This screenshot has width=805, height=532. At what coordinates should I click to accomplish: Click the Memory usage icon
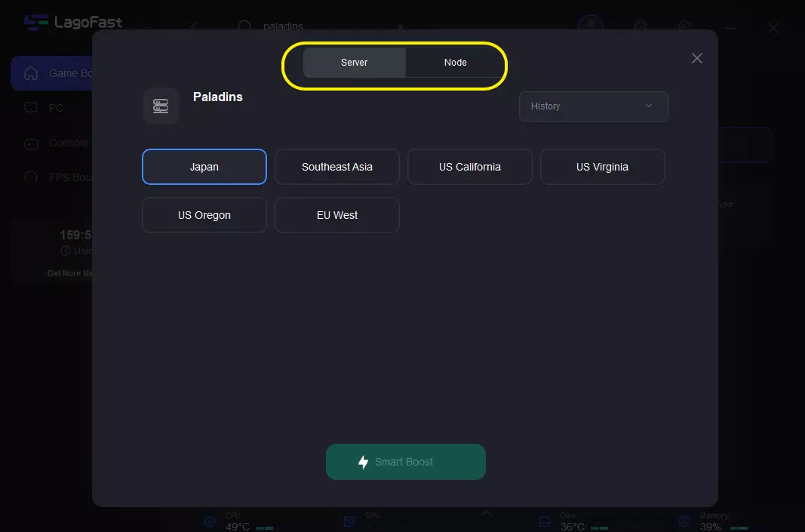[684, 521]
